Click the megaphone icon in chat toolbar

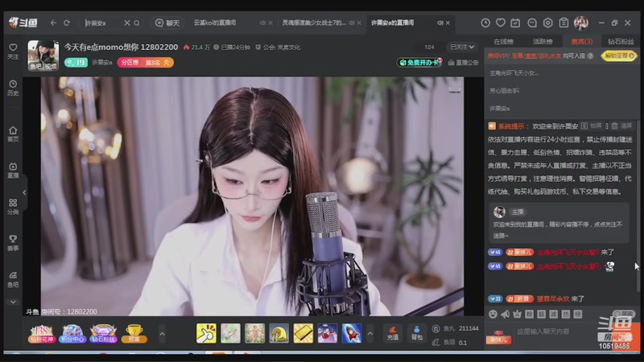(506, 314)
